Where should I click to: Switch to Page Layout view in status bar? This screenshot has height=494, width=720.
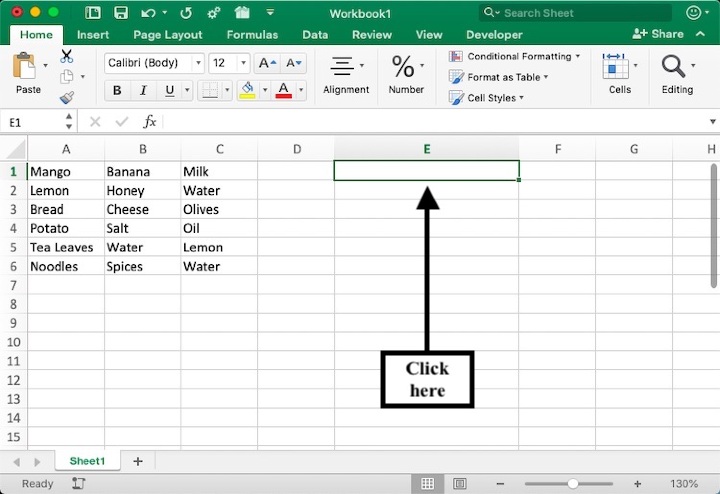460,483
